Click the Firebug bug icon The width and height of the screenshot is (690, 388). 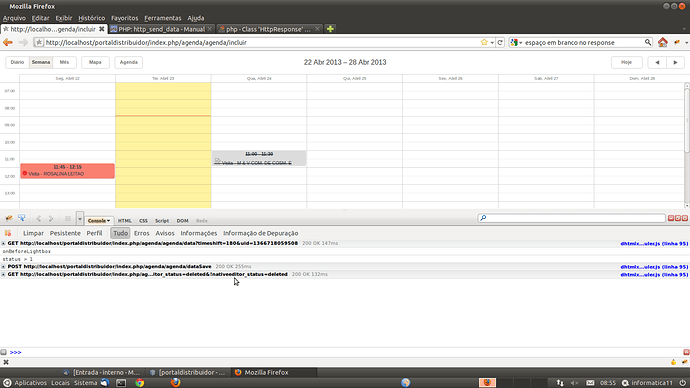(9, 219)
